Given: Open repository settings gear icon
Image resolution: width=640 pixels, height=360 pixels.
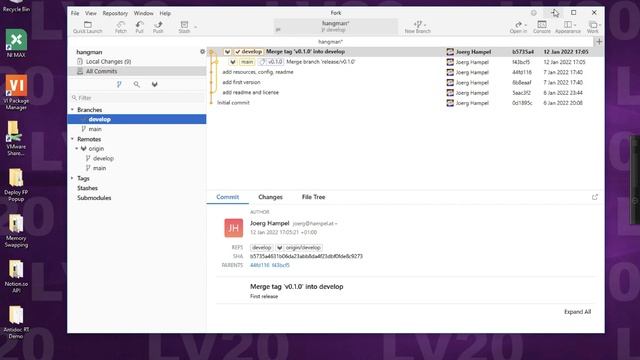Looking at the screenshot, I should [202, 52].
